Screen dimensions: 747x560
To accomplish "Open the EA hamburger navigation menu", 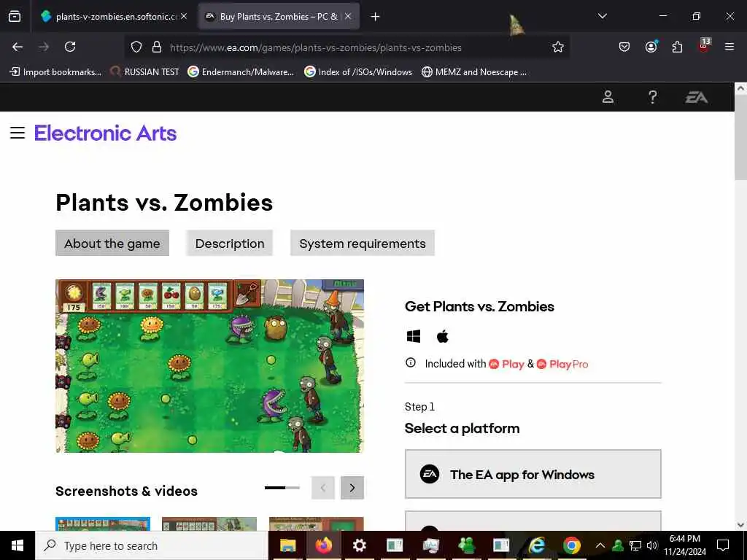I will pyautogui.click(x=18, y=133).
